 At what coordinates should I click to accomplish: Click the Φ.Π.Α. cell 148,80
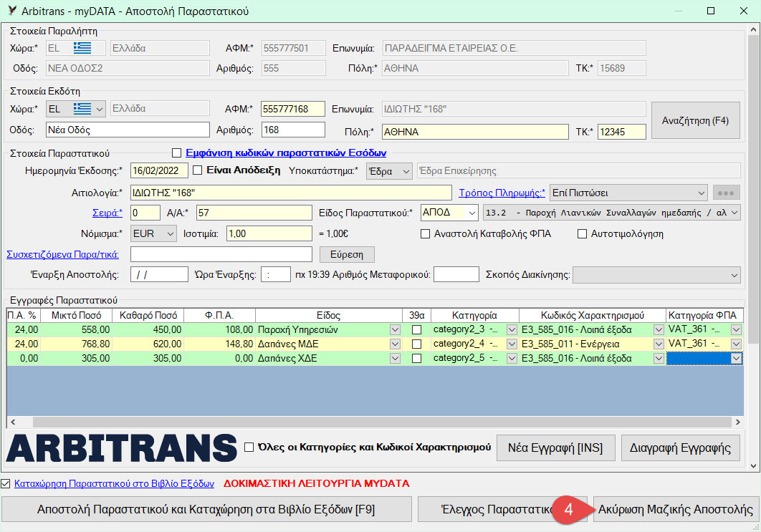[x=219, y=344]
